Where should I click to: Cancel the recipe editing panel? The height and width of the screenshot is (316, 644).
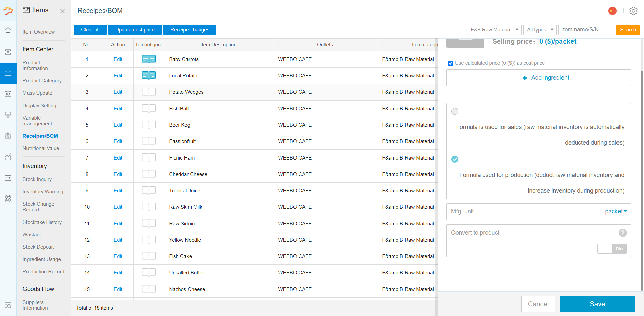[x=538, y=304]
